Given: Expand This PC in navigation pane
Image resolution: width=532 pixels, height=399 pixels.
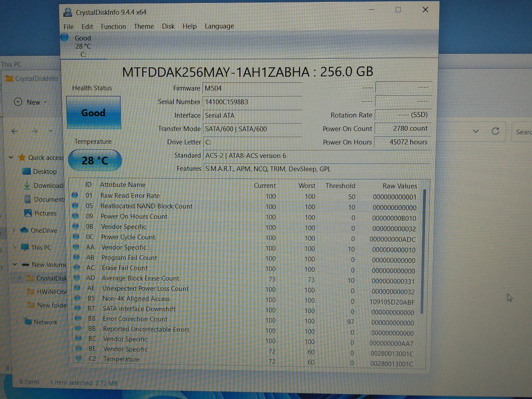Looking at the screenshot, I should (14, 247).
